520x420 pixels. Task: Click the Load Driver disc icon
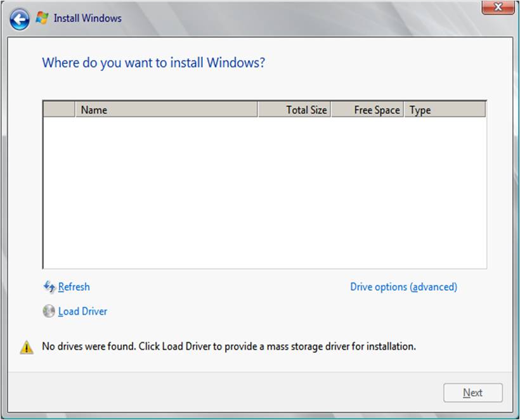point(49,312)
